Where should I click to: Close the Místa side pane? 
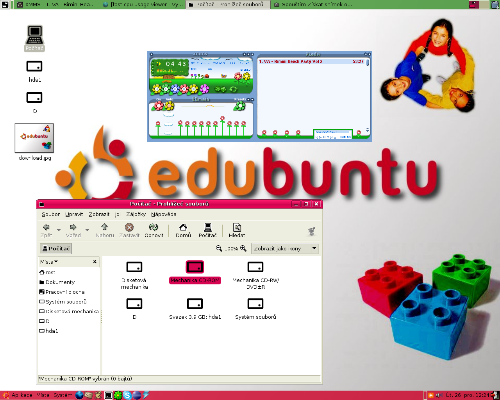point(95,262)
